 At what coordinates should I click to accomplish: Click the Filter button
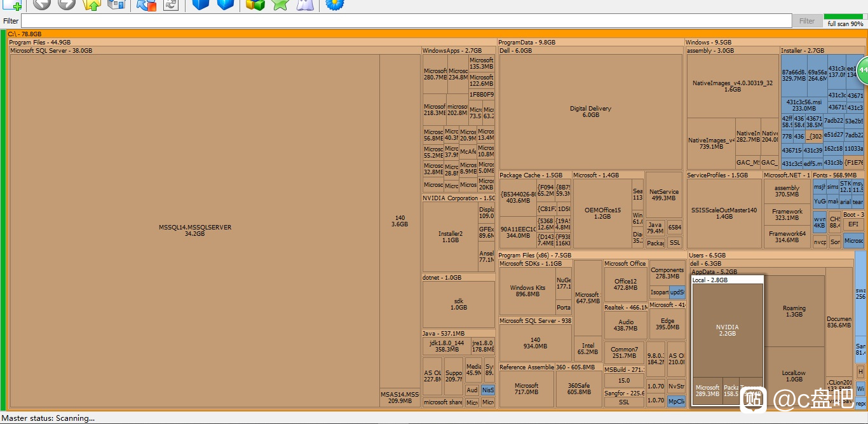pos(807,21)
